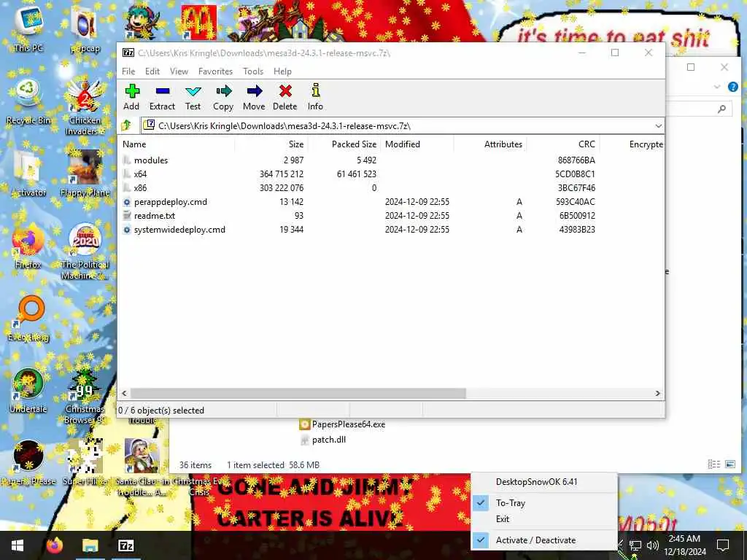747x560 pixels.
Task: Toggle To-Tray option in tray menu
Action: point(543,503)
